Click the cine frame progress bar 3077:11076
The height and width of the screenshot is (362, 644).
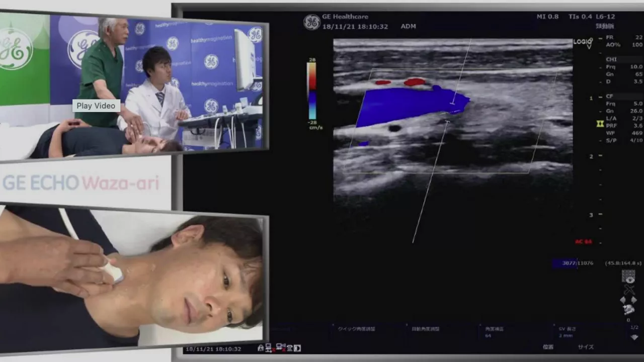click(572, 263)
